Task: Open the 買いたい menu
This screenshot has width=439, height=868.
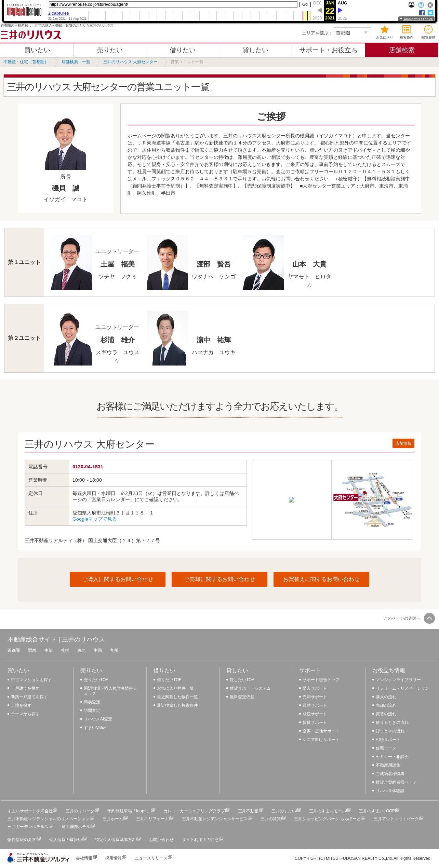Action: 37,50
